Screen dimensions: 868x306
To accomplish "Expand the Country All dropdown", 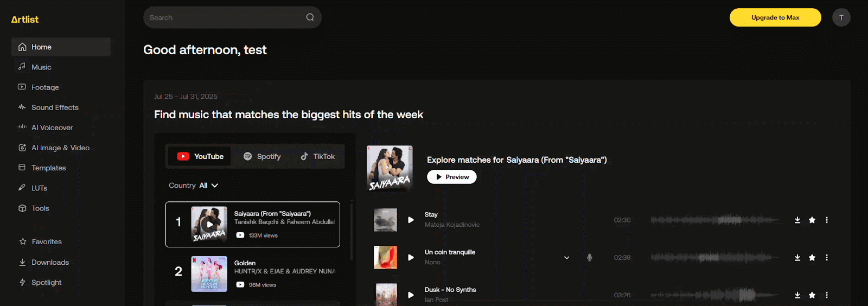I will pyautogui.click(x=194, y=186).
